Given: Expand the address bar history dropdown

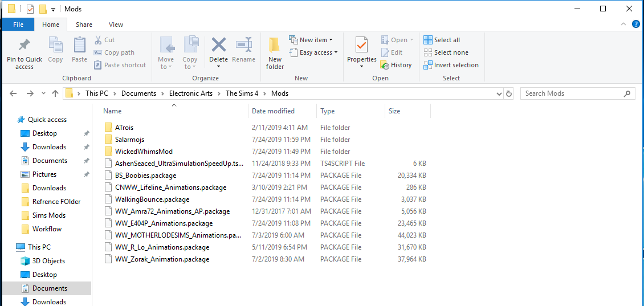Looking at the screenshot, I should (499, 93).
